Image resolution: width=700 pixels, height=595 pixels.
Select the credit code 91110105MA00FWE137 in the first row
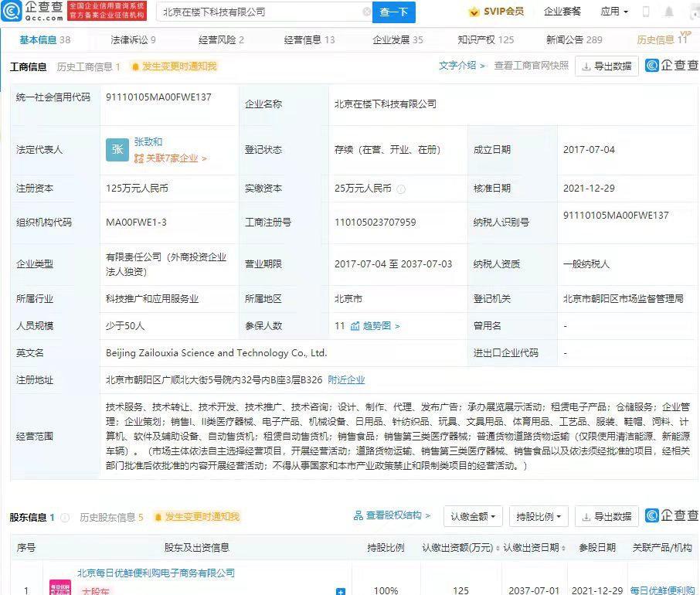[158, 97]
